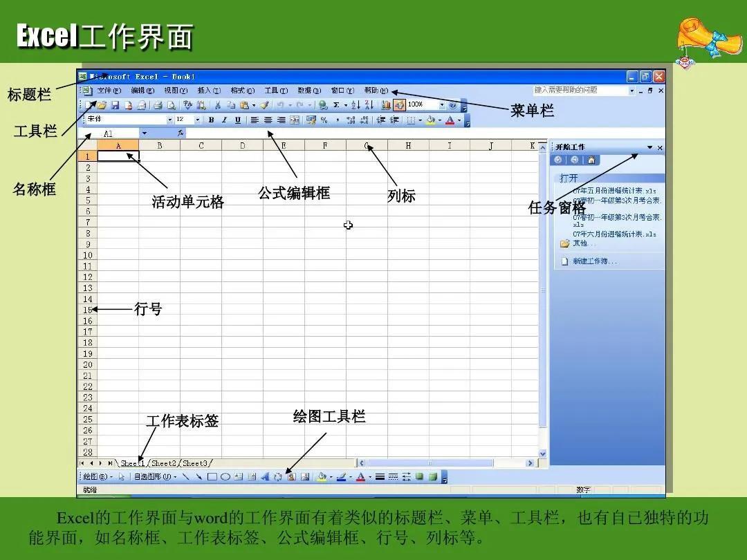
Task: Toggle Align Left
Action: point(255,120)
